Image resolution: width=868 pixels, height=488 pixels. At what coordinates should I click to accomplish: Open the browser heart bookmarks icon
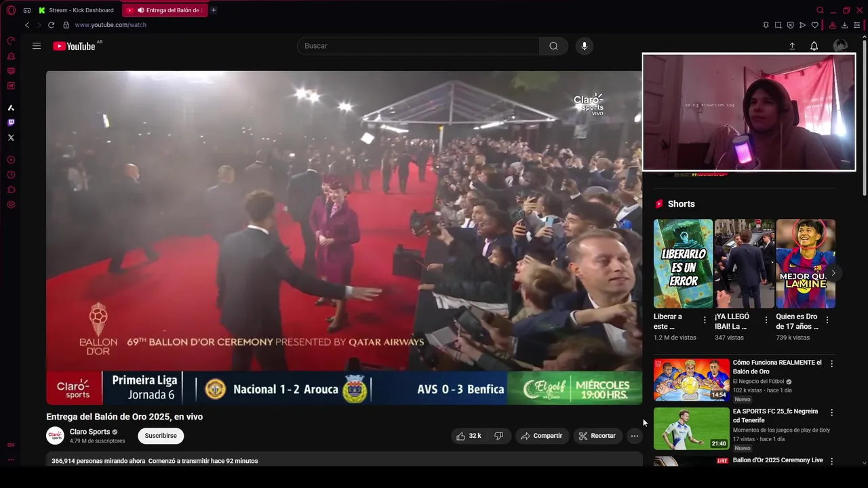point(815,25)
